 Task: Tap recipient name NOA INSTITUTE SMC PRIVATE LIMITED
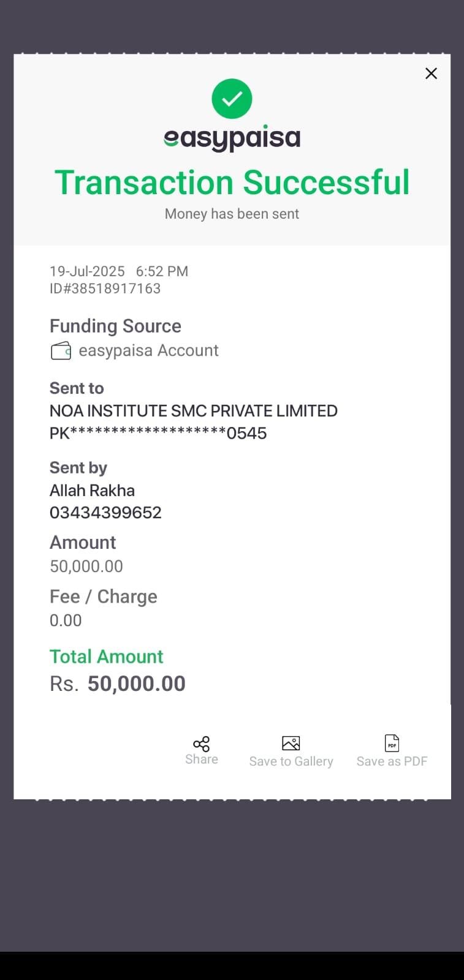pos(193,411)
